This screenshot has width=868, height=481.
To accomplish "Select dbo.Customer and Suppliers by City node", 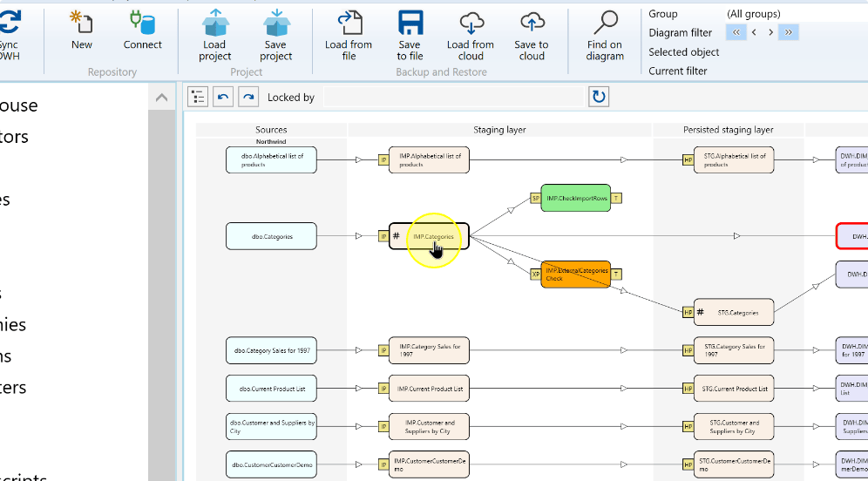I will [271, 427].
